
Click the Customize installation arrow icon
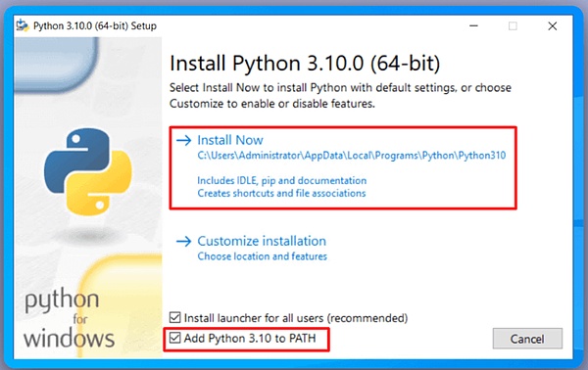[x=184, y=241]
